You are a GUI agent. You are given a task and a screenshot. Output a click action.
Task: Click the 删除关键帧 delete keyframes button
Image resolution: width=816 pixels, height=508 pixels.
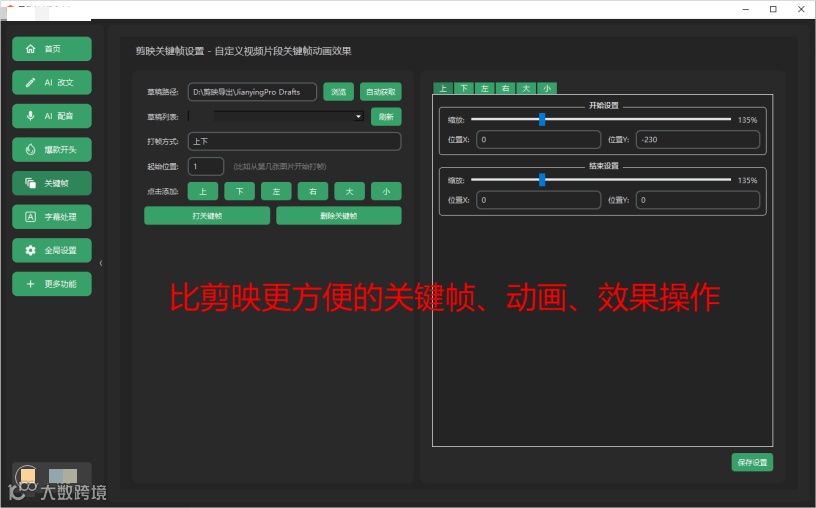[x=339, y=216]
